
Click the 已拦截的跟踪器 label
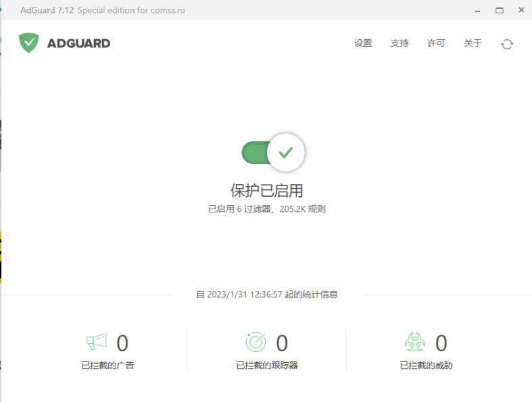click(267, 365)
